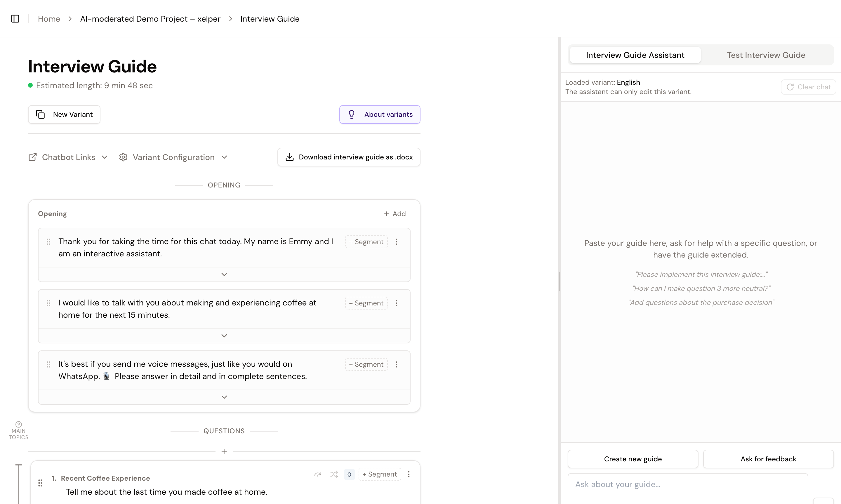Viewport: 841px width, 504px height.
Task: Click Interview Guide breadcrumb
Action: pos(270,19)
